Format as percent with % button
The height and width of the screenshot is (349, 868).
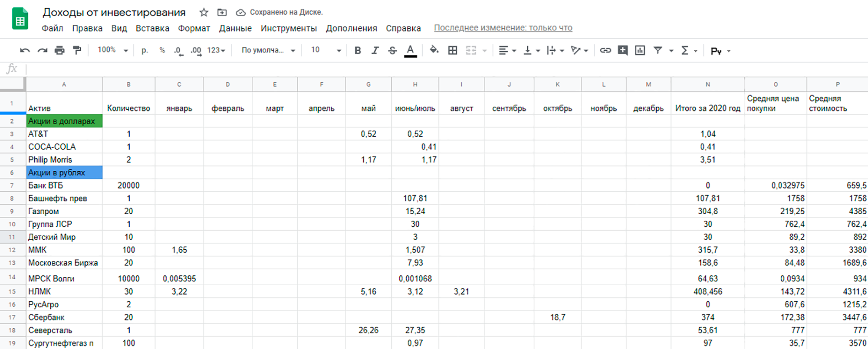pyautogui.click(x=162, y=50)
